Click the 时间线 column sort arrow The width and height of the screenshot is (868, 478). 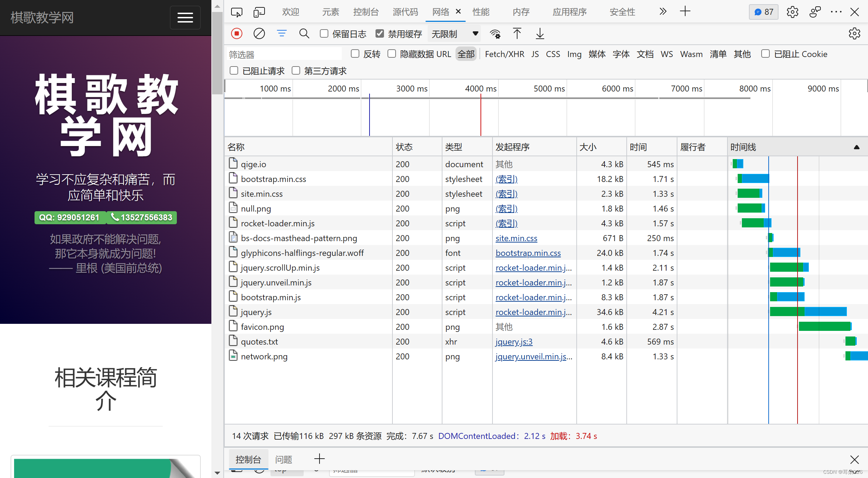(856, 147)
